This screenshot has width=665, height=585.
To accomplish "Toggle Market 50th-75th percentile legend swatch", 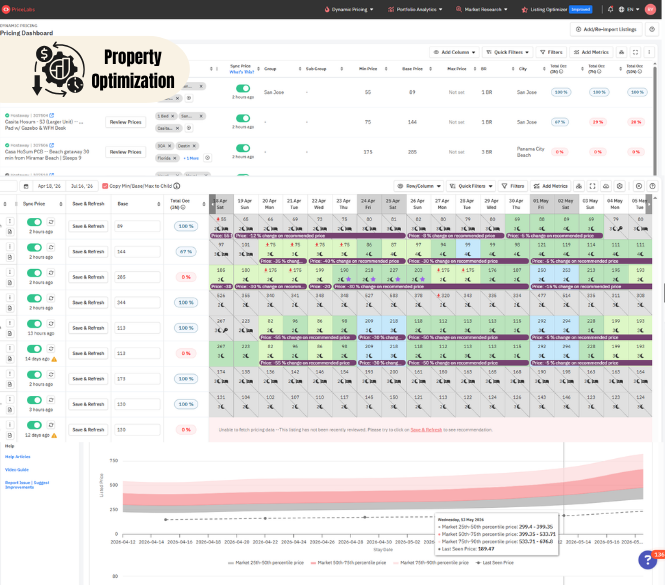I will pos(313,563).
